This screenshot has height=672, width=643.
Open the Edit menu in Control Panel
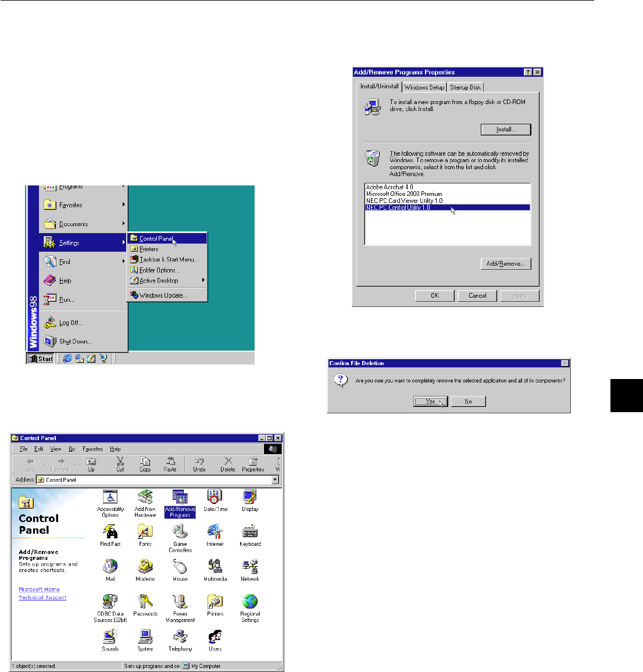pyautogui.click(x=38, y=449)
